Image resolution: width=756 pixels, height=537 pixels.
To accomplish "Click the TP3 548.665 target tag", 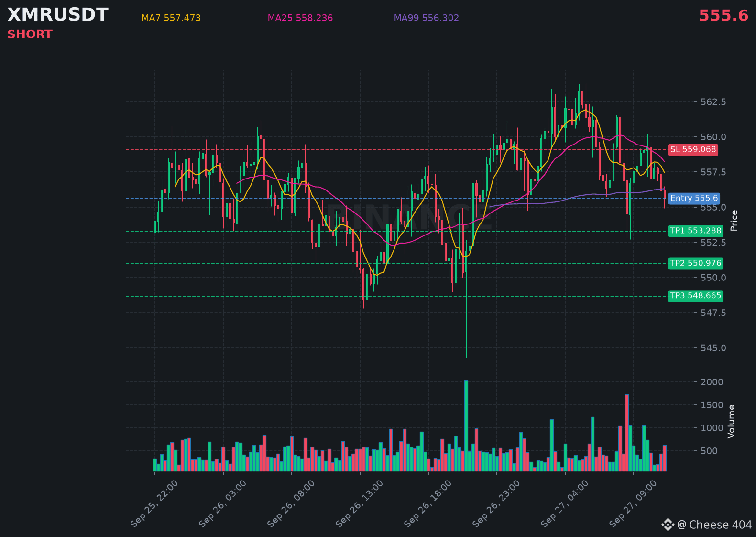I will (696, 296).
